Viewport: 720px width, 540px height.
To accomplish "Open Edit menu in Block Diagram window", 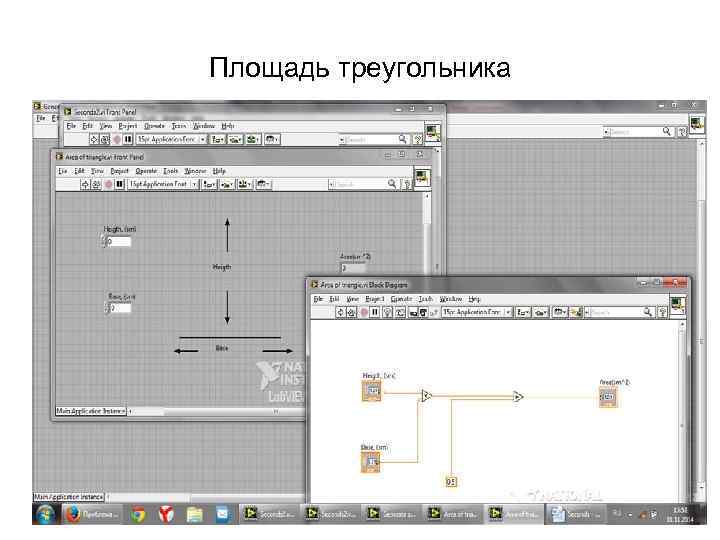I will tap(334, 299).
